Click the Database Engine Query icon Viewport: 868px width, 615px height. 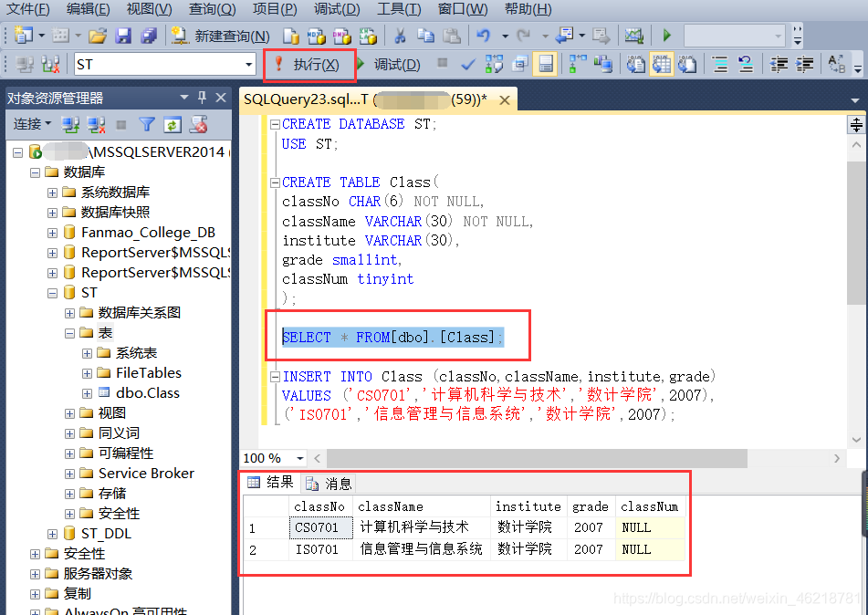pyautogui.click(x=291, y=36)
